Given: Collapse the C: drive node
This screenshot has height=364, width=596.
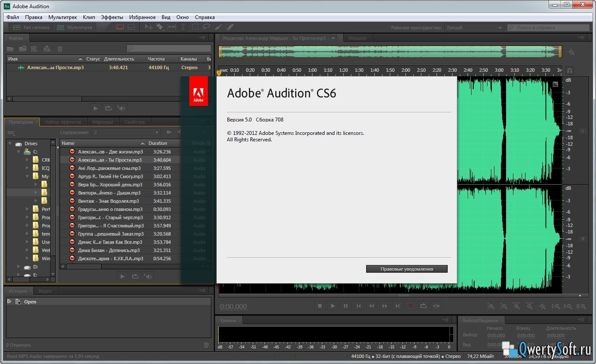Looking at the screenshot, I should coord(19,152).
